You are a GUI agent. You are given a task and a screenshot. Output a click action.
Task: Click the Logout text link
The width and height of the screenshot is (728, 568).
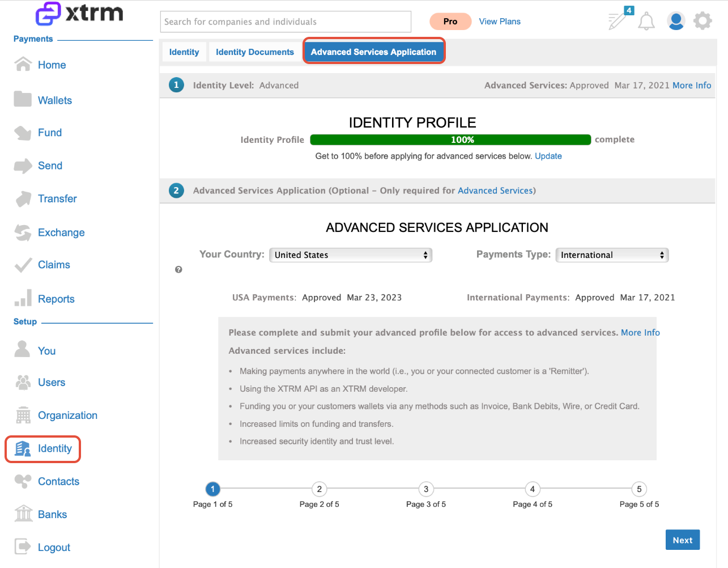[x=54, y=548]
